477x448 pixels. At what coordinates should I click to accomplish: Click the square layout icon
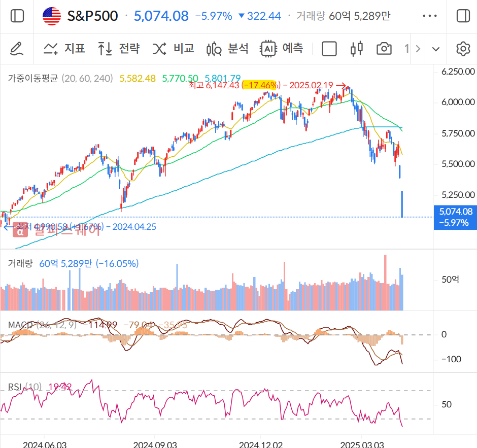coord(329,49)
